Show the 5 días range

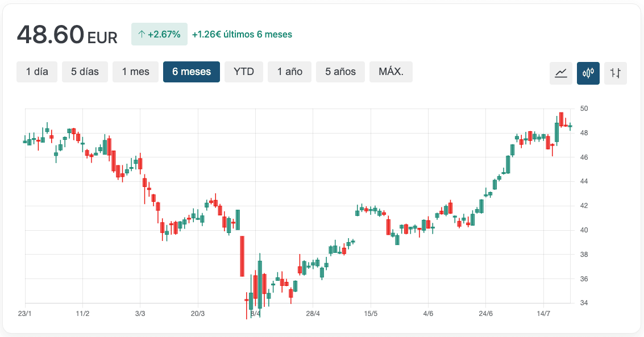[85, 72]
